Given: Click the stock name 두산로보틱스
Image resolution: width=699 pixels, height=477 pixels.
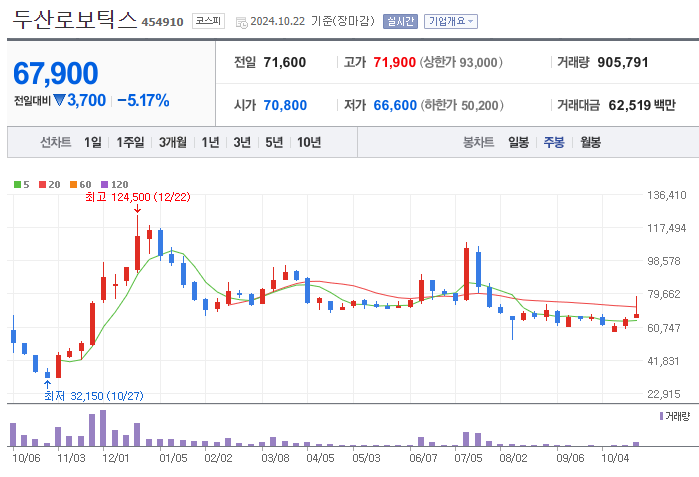Looking at the screenshot, I should (74, 20).
